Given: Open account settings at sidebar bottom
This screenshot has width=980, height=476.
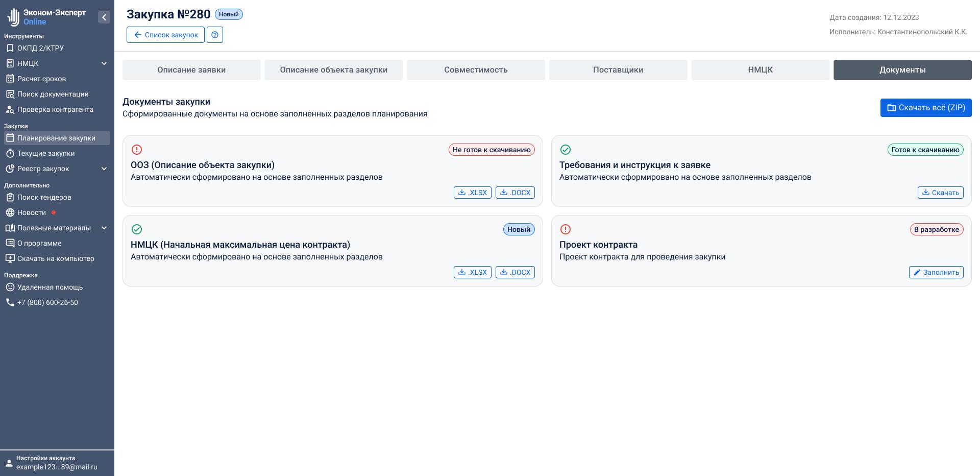Looking at the screenshot, I should (56, 463).
